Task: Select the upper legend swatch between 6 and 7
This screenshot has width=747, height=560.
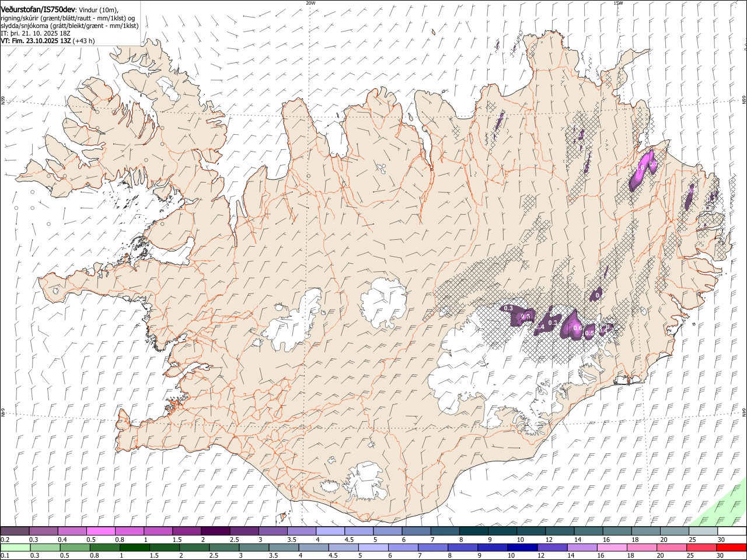Action: click(416, 531)
